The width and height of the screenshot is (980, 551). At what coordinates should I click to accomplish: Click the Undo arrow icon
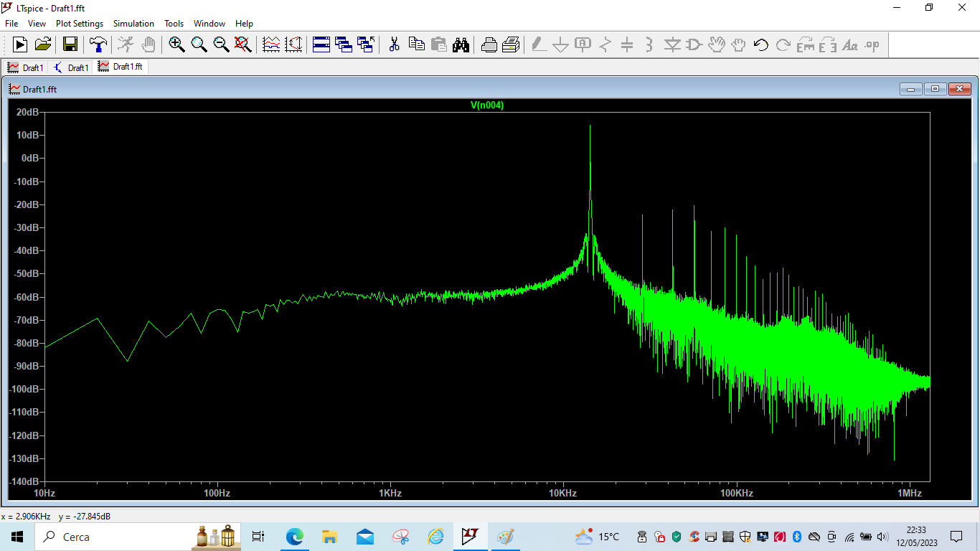(760, 44)
